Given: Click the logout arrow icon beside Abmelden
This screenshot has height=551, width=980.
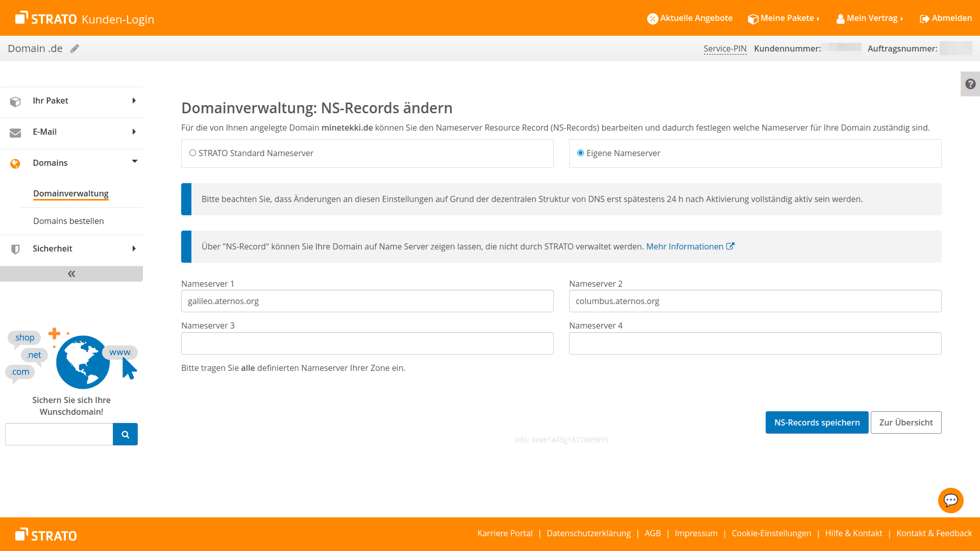Looking at the screenshot, I should tap(924, 19).
